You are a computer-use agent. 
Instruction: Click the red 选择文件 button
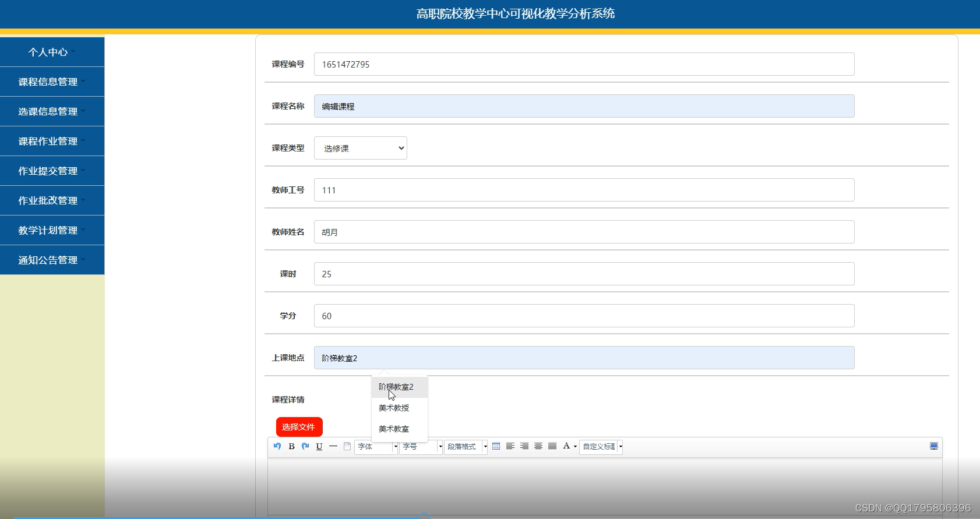coord(299,427)
